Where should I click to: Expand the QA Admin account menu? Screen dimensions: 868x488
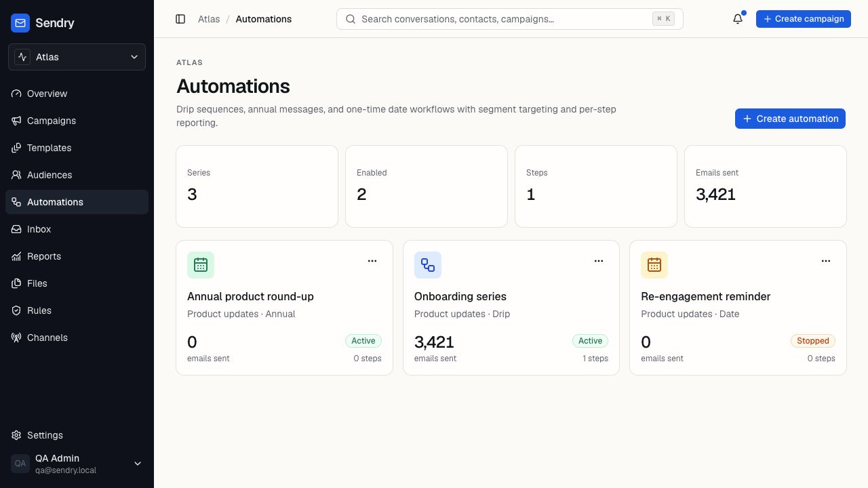pyautogui.click(x=77, y=464)
